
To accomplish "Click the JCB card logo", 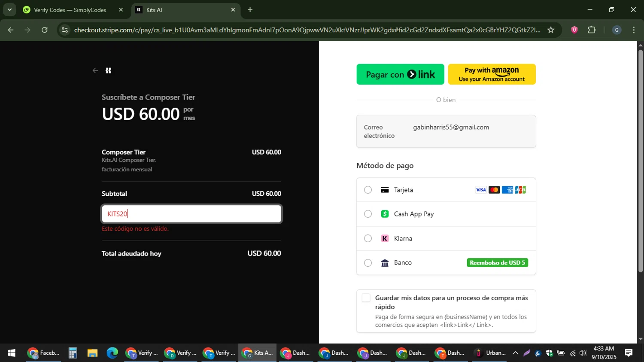I will (x=520, y=190).
